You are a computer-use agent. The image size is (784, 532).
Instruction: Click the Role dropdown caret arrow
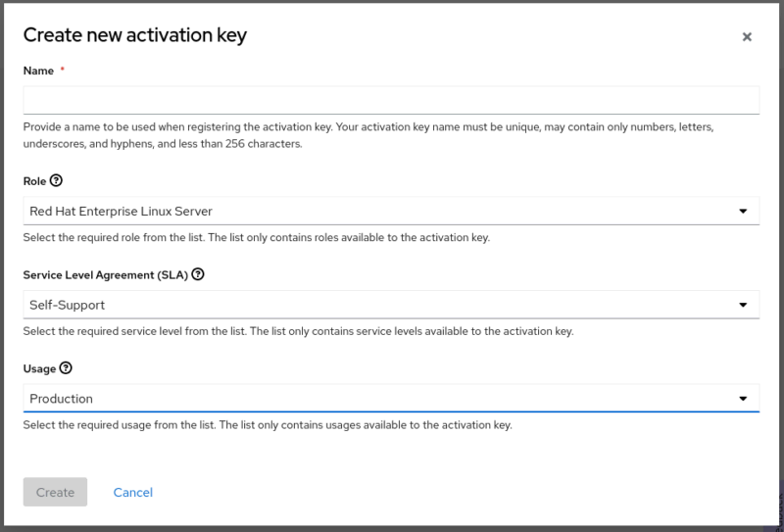point(743,211)
